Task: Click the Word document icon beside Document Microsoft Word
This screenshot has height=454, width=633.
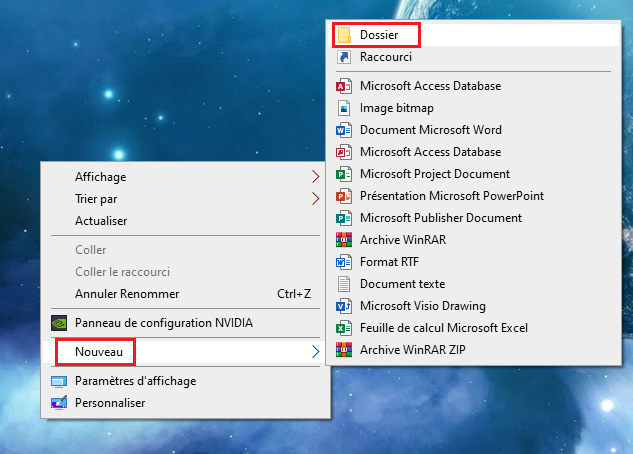Action: [x=344, y=130]
